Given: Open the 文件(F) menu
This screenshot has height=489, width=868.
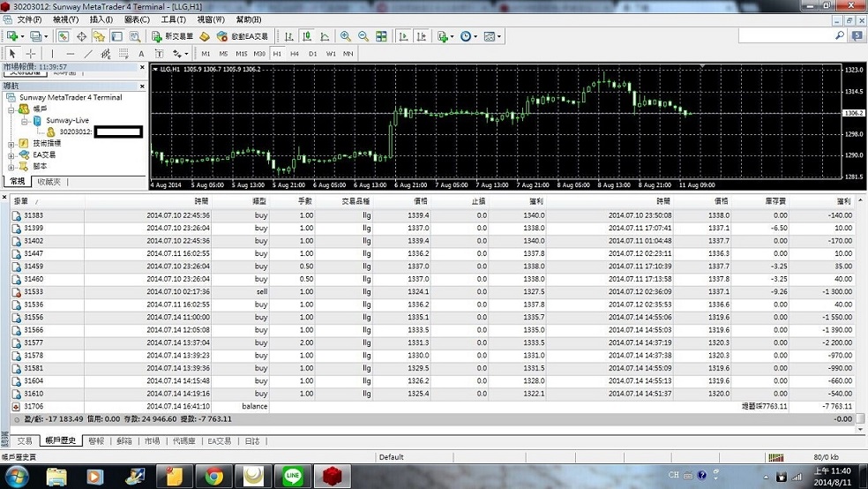Looking at the screenshot, I should tap(29, 19).
